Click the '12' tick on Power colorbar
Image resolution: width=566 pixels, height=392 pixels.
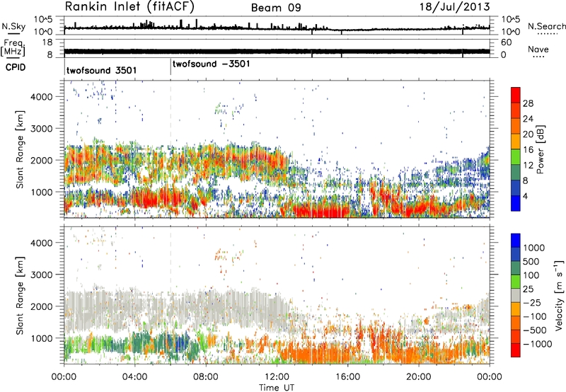pos(528,166)
